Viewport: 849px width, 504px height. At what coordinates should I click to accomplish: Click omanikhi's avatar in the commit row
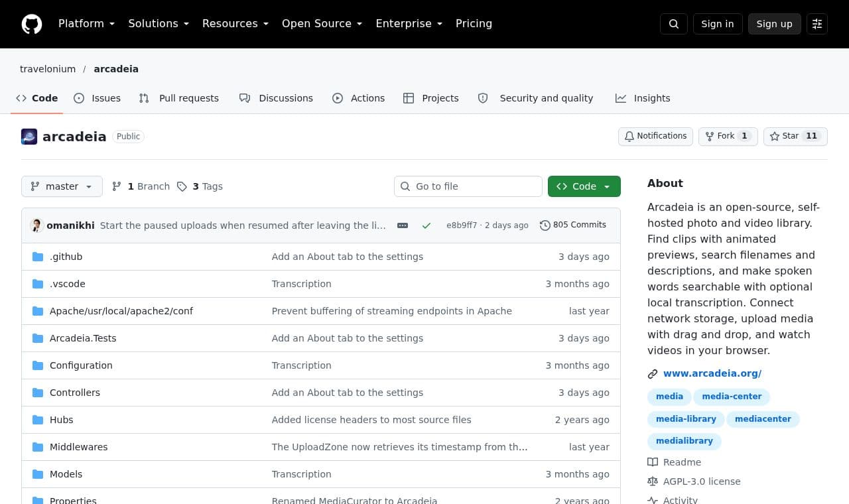tap(37, 225)
